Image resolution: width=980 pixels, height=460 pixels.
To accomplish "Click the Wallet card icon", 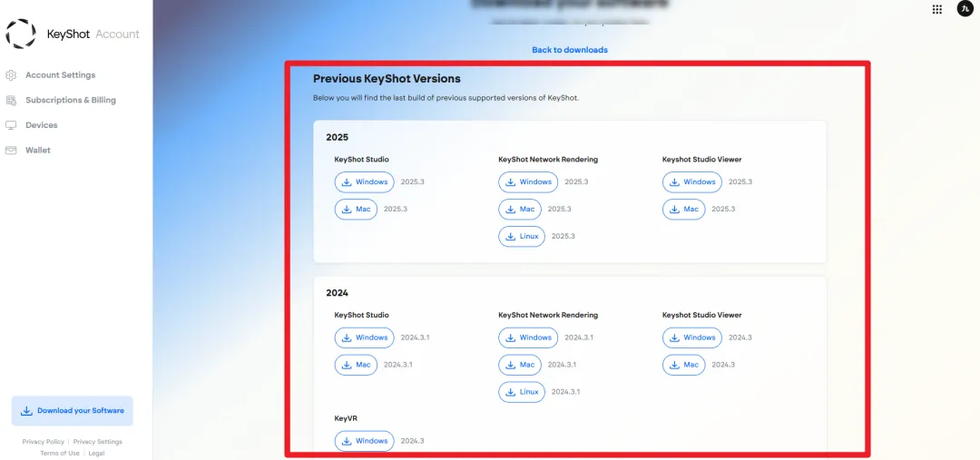I will click(11, 150).
